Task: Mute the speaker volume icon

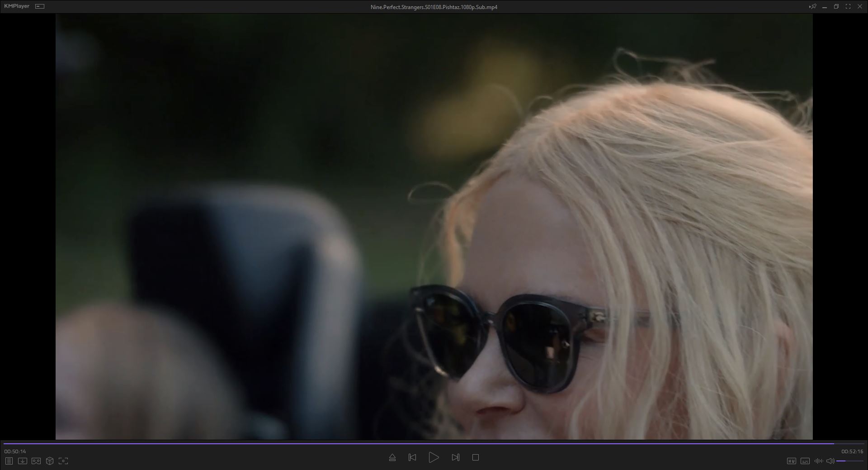Action: [x=830, y=461]
